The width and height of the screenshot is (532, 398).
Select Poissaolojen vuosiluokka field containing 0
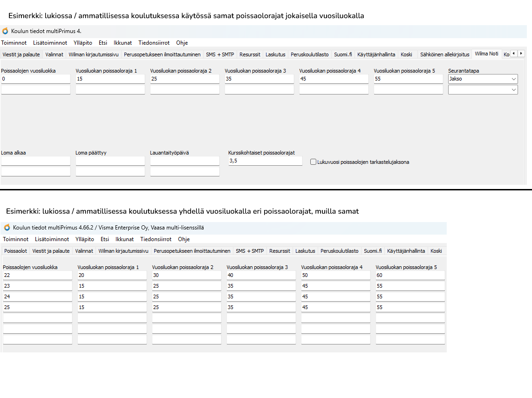click(36, 79)
